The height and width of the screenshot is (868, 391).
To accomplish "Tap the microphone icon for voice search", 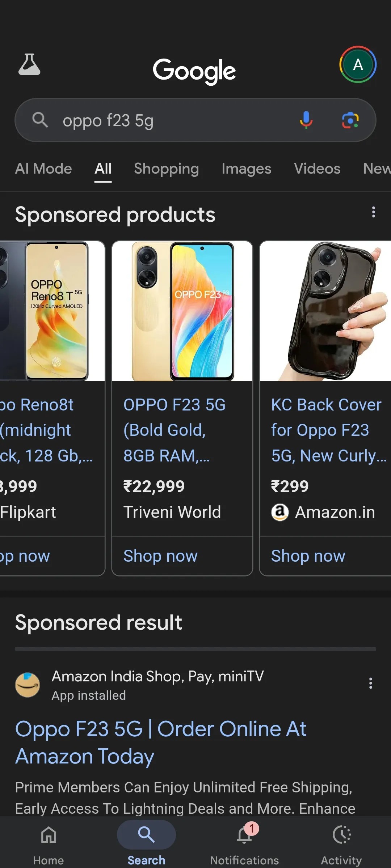I will click(x=305, y=120).
